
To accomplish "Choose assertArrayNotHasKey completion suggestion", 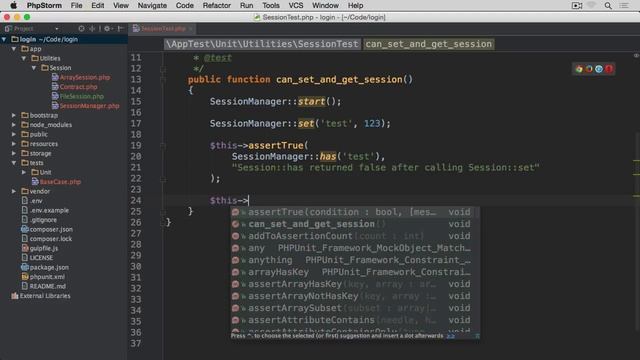I will (x=355, y=296).
